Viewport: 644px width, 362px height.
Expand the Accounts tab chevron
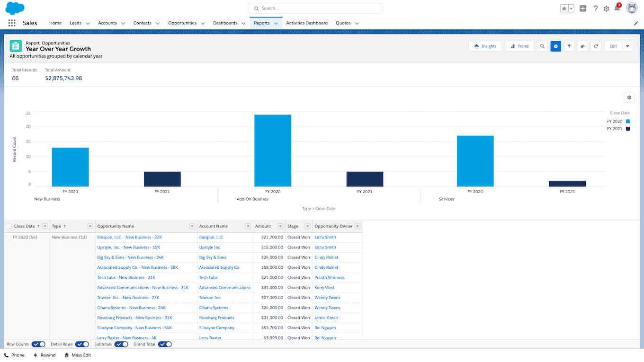123,23
